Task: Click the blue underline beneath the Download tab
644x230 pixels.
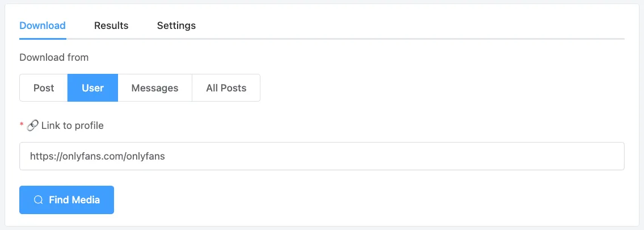Action: 43,39
